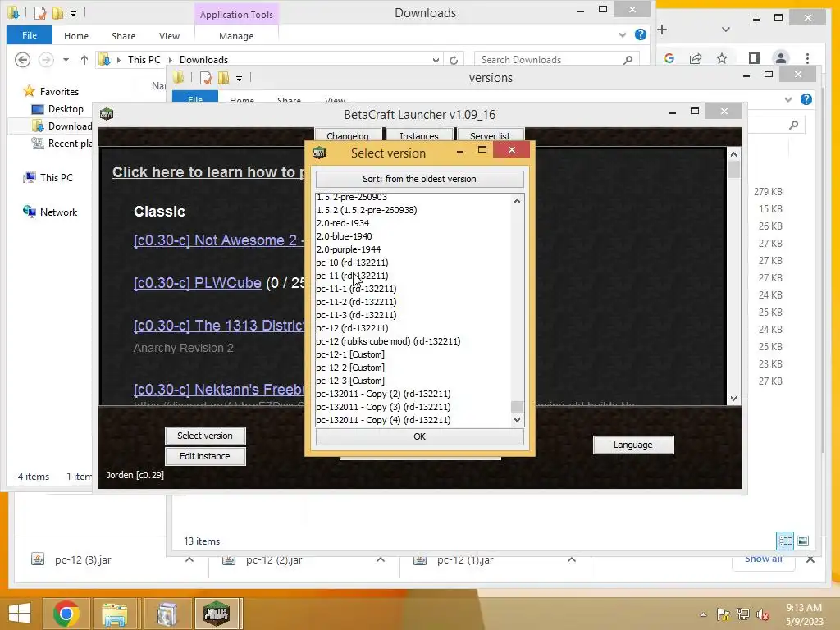This screenshot has height=630, width=840.
Task: Open the Share ribbon tab
Action: click(123, 36)
